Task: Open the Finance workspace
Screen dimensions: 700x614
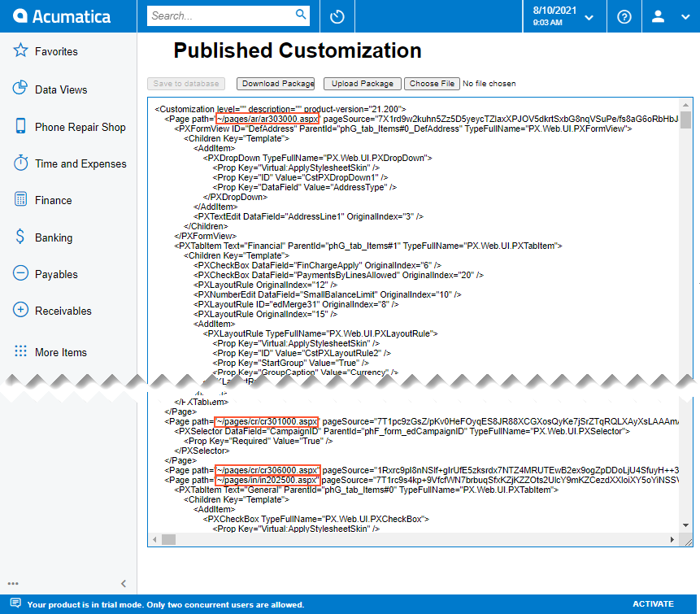Action: point(53,201)
